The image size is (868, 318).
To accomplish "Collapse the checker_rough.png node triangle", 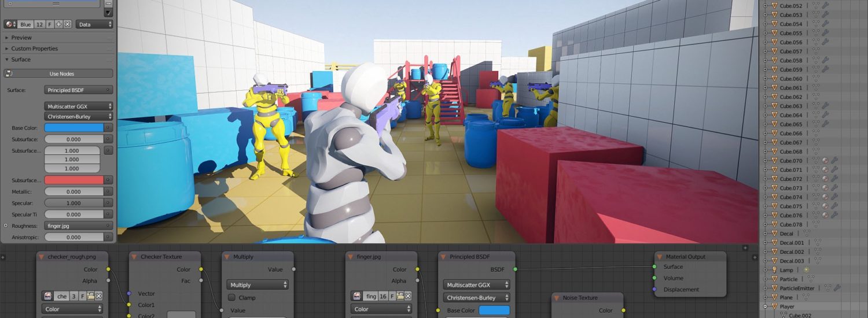I will coord(42,257).
